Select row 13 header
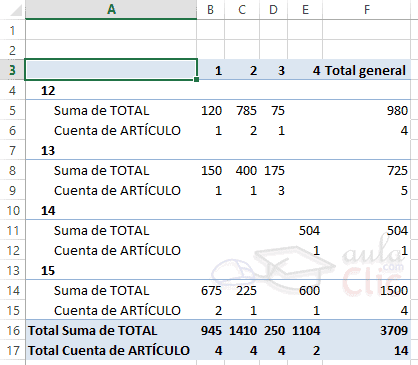 [12, 270]
